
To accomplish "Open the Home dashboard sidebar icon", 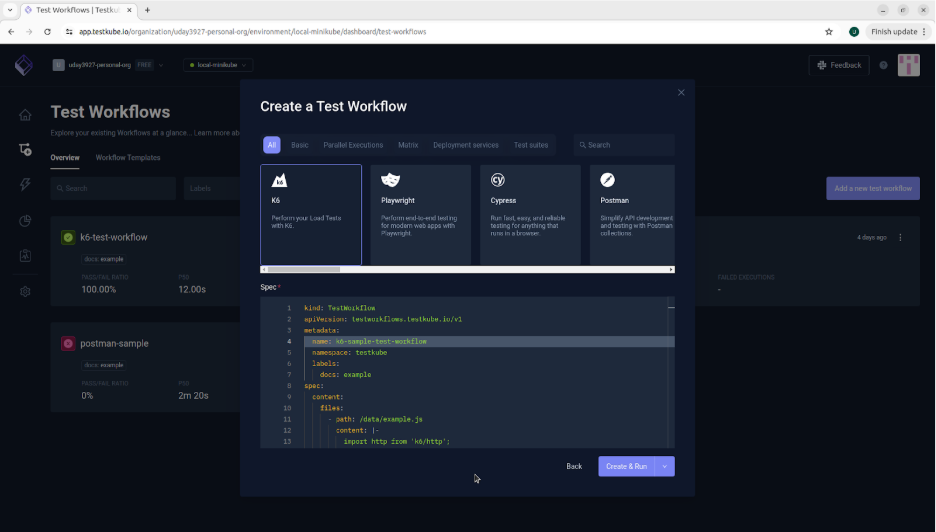I will pyautogui.click(x=25, y=115).
